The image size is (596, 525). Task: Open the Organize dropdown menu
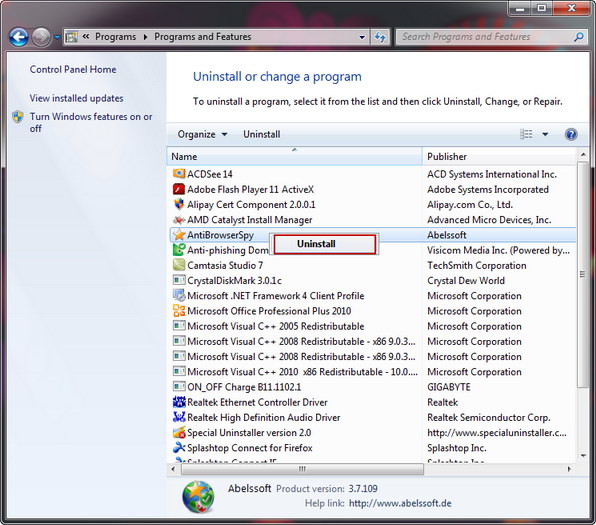pyautogui.click(x=203, y=134)
